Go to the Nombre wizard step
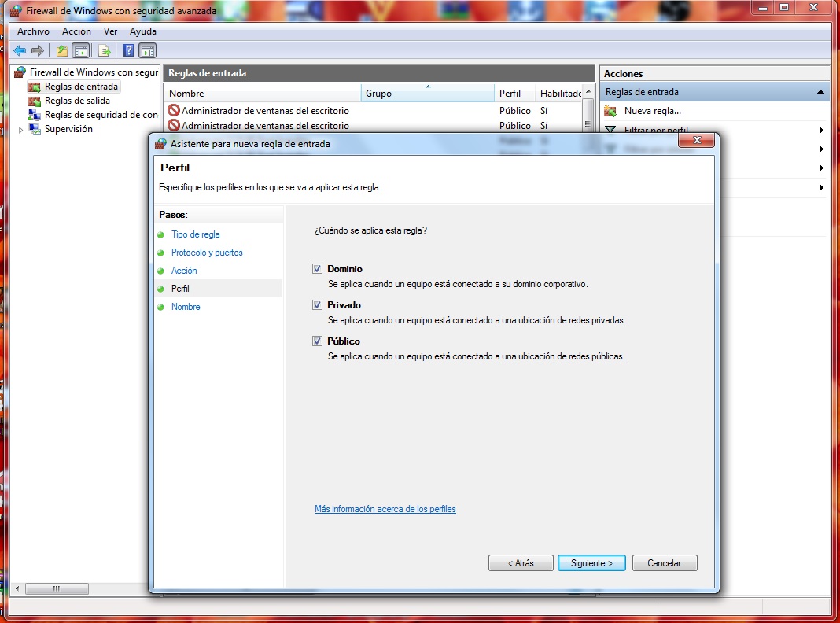Viewport: 840px width, 623px height. pos(186,307)
